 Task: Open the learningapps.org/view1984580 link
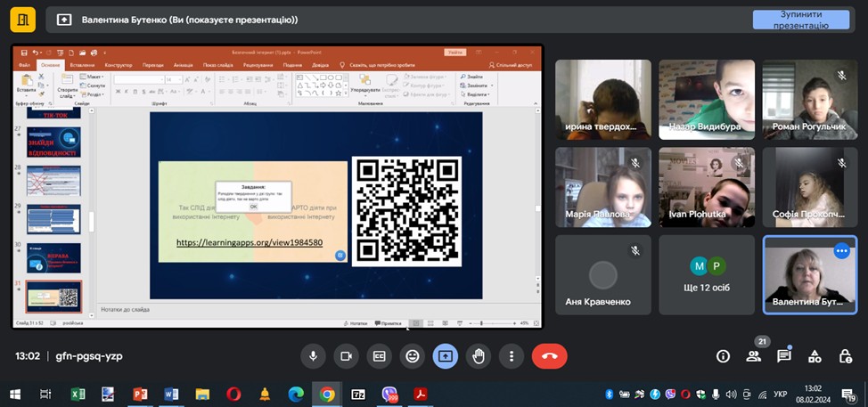(250, 242)
